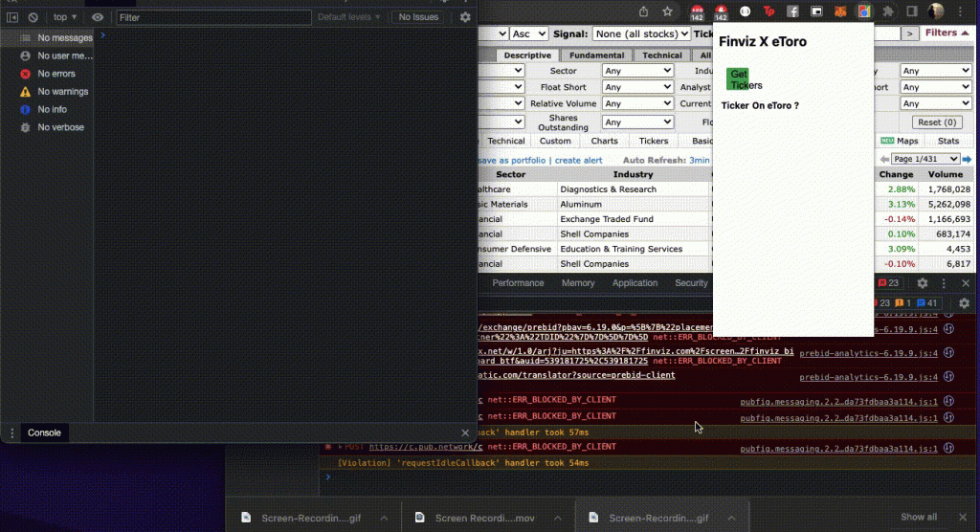
Task: Toggle the console sidebar panel icon
Action: [x=12, y=17]
